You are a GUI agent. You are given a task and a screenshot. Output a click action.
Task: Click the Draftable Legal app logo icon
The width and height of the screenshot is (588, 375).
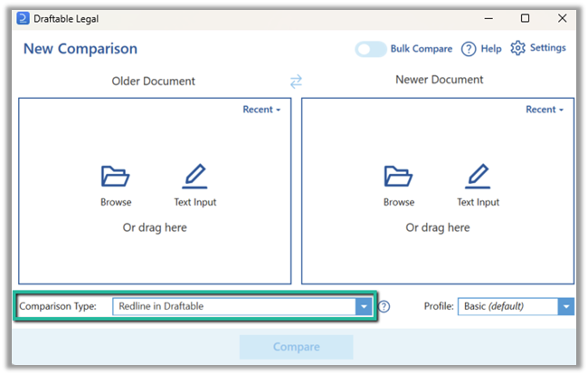pos(23,18)
